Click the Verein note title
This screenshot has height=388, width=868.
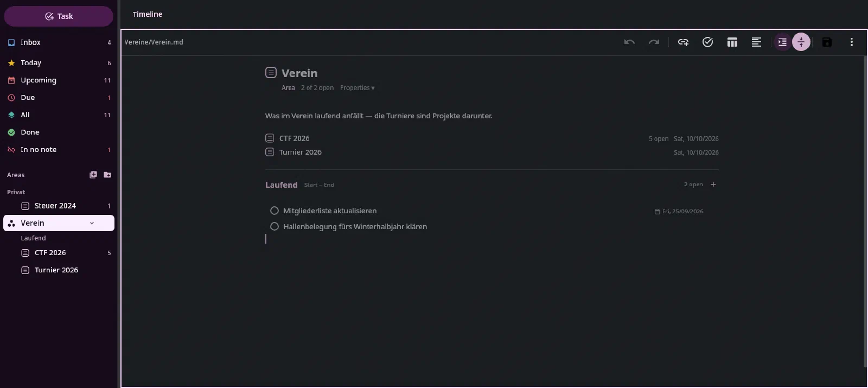[299, 73]
